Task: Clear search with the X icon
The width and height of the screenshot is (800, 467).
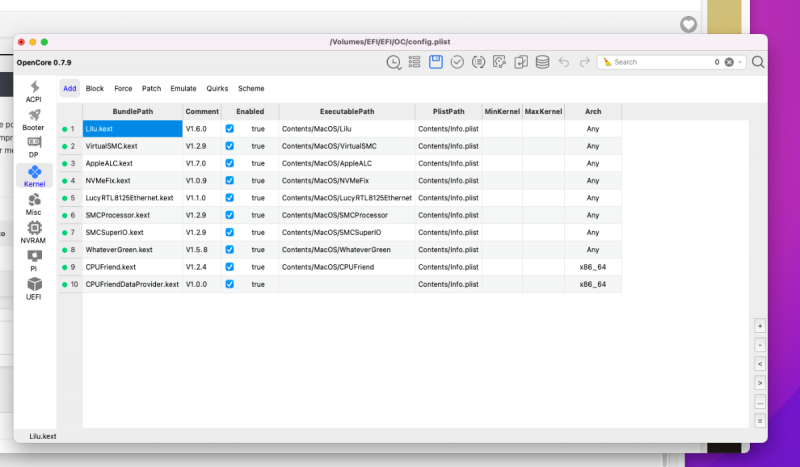Action: pyautogui.click(x=729, y=62)
